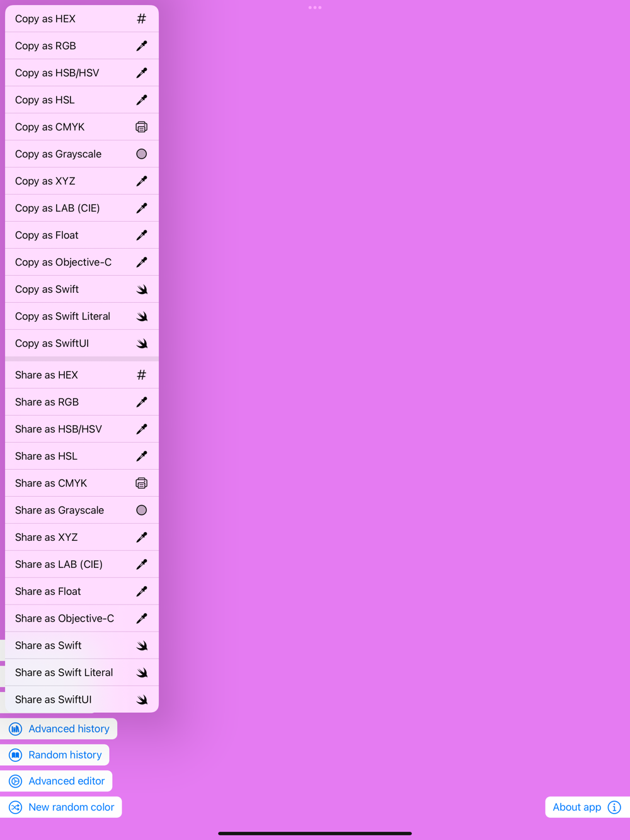Click the printer icon beside Copy as CMYK

[142, 127]
